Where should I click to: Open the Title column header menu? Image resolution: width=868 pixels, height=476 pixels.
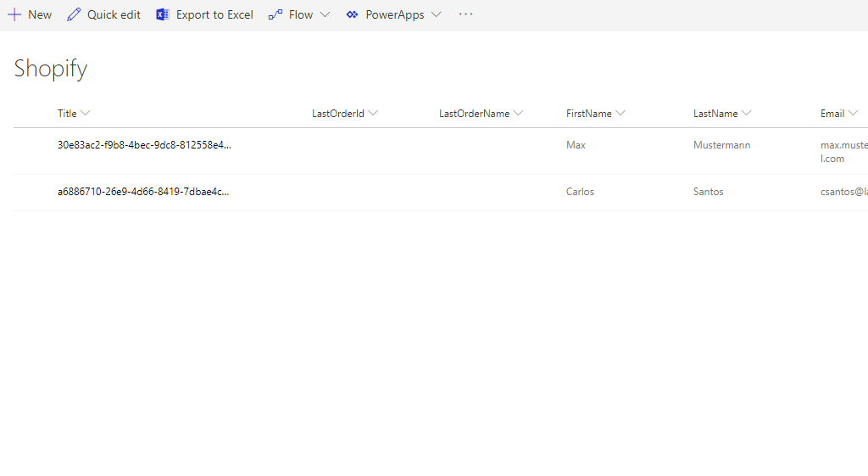click(x=85, y=114)
